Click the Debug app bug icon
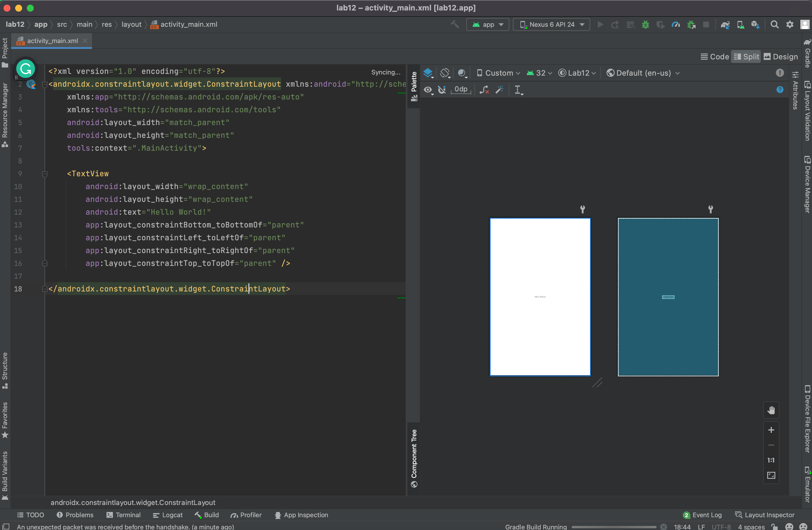This screenshot has width=812, height=530. (645, 24)
